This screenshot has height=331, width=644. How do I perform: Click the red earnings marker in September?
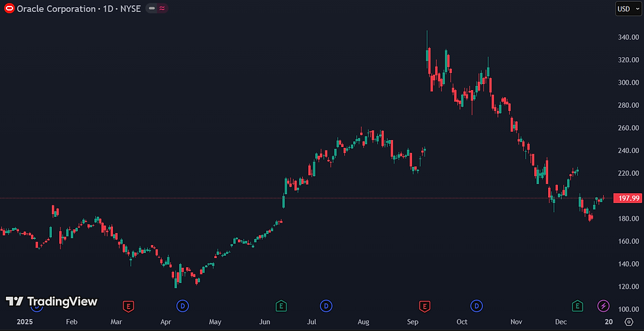(425, 306)
